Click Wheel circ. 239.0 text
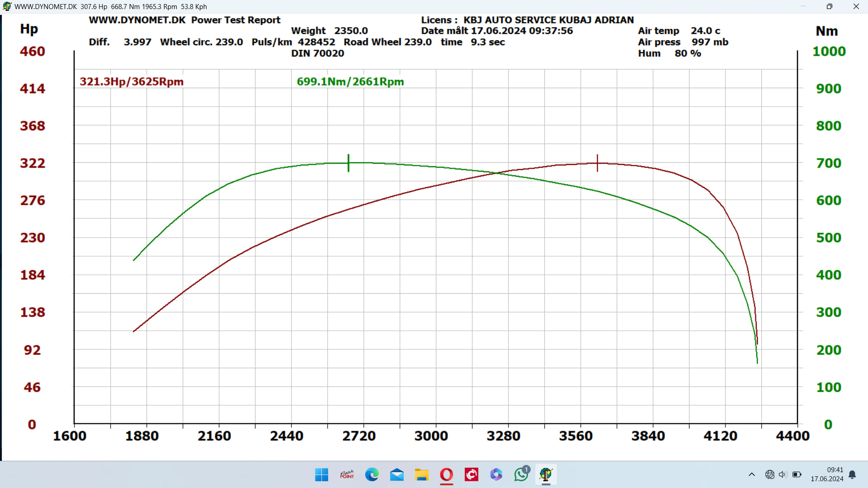This screenshot has height=488, width=868. tap(202, 42)
